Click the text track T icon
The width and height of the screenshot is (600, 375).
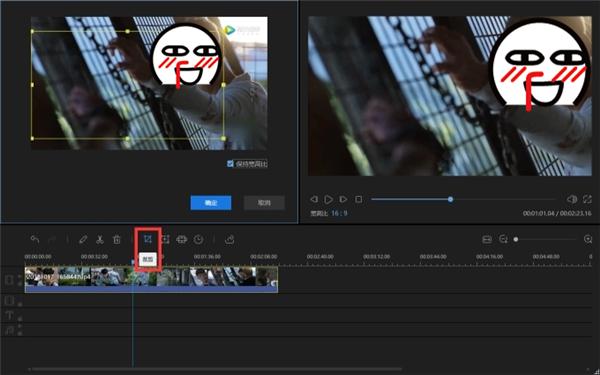[10, 316]
